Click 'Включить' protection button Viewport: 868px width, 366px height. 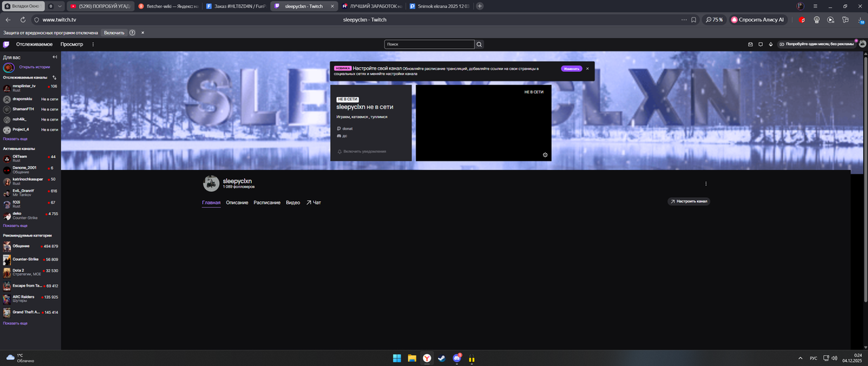tap(114, 33)
